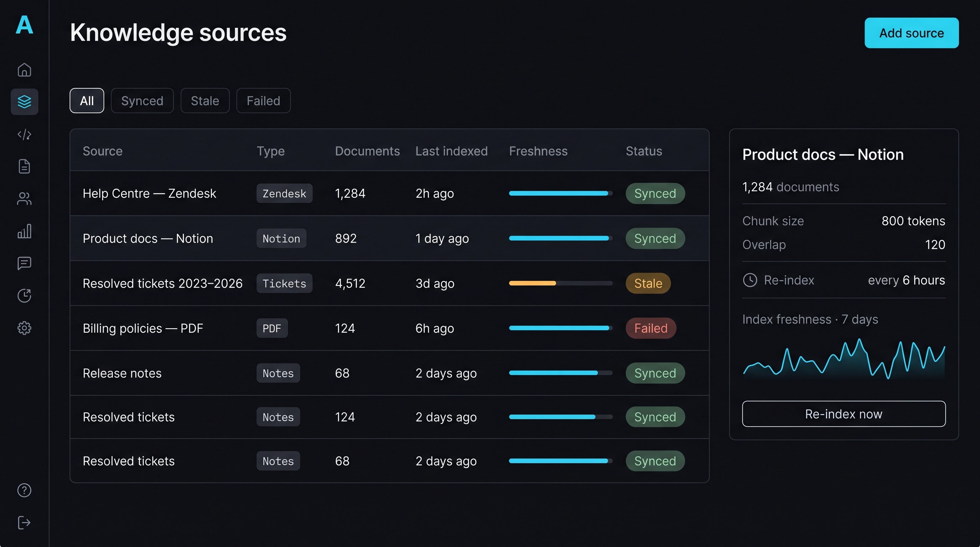
Task: Click the help question mark icon
Action: [x=24, y=490]
